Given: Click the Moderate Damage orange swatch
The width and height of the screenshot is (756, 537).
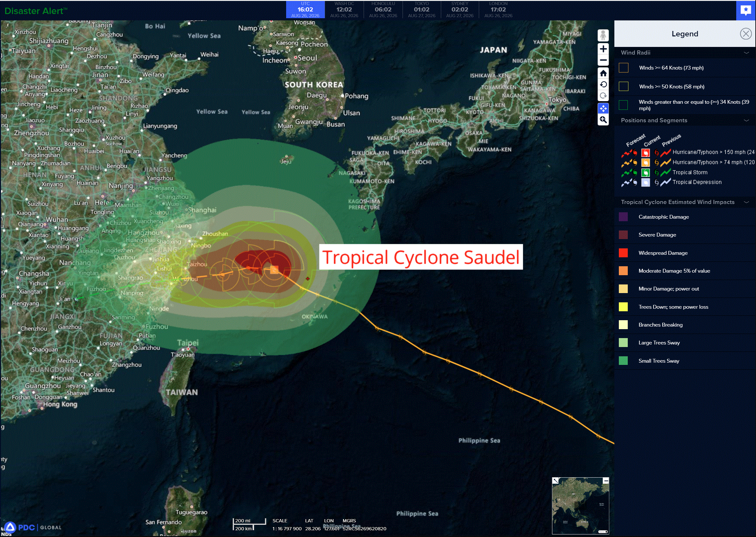Looking at the screenshot, I should 623,271.
